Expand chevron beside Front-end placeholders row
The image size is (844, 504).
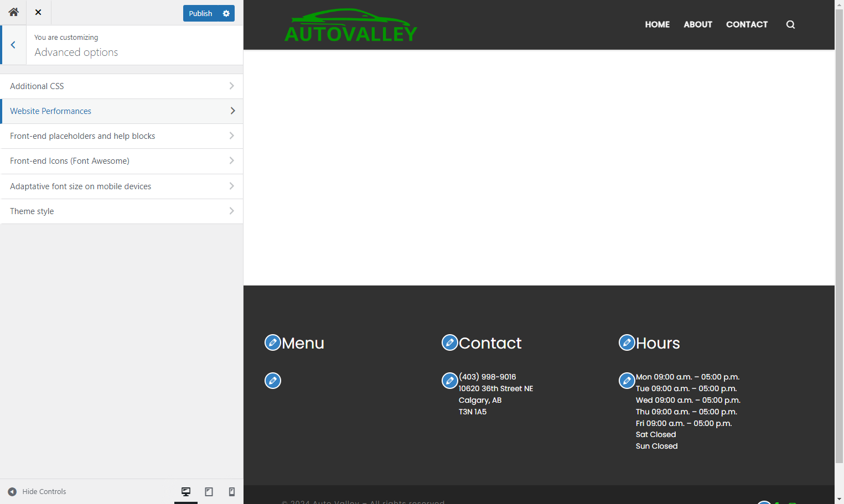pos(232,136)
